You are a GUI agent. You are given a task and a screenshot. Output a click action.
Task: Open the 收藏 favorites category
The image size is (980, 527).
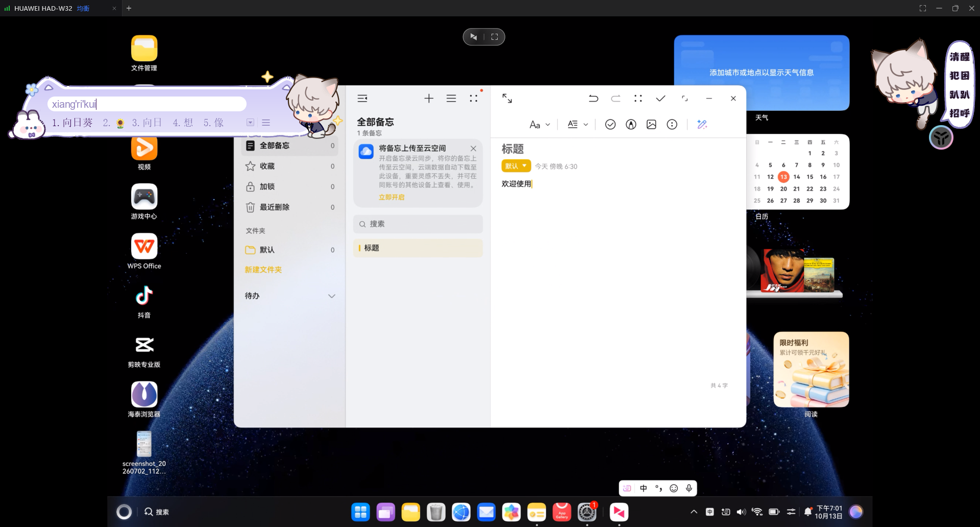(x=289, y=166)
